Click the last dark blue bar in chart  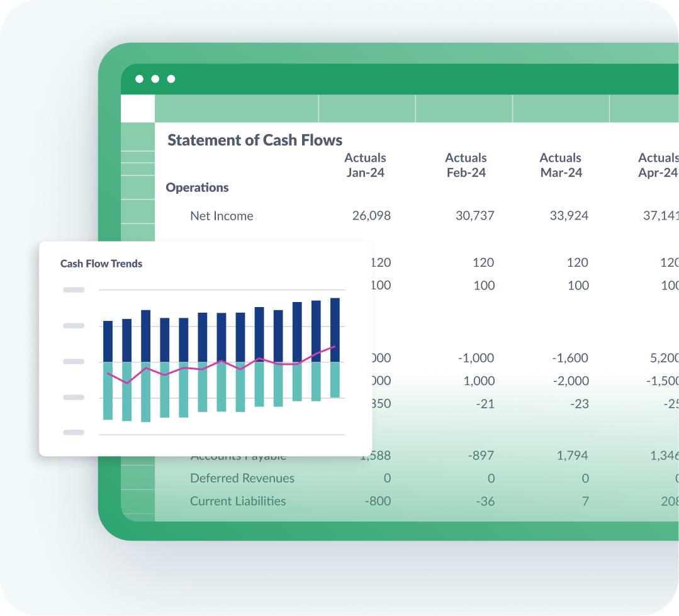pyautogui.click(x=335, y=330)
